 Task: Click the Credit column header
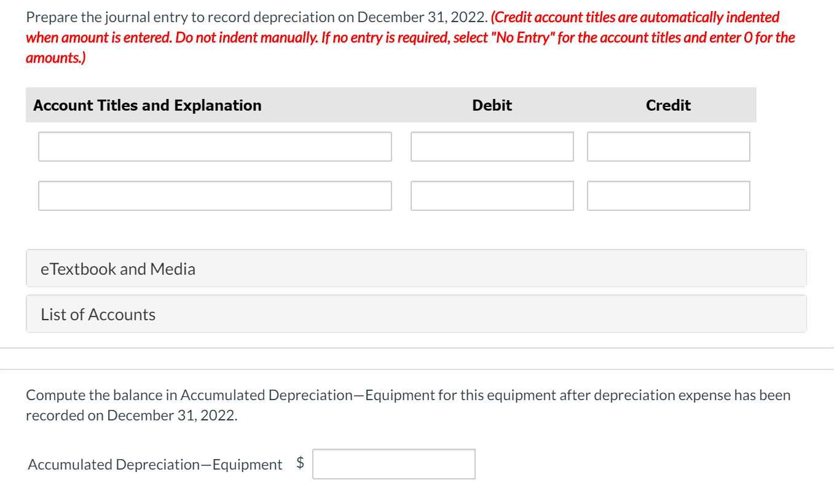[667, 105]
